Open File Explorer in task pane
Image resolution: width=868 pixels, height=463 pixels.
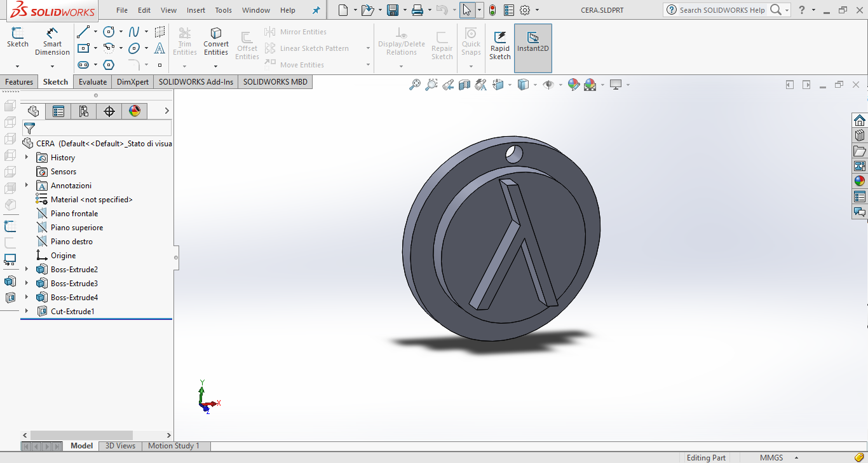[860, 151]
